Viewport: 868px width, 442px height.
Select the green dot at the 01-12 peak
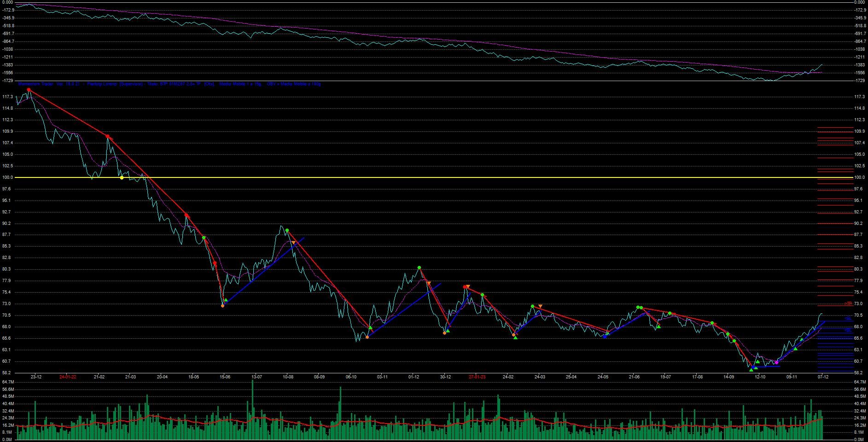[419, 267]
